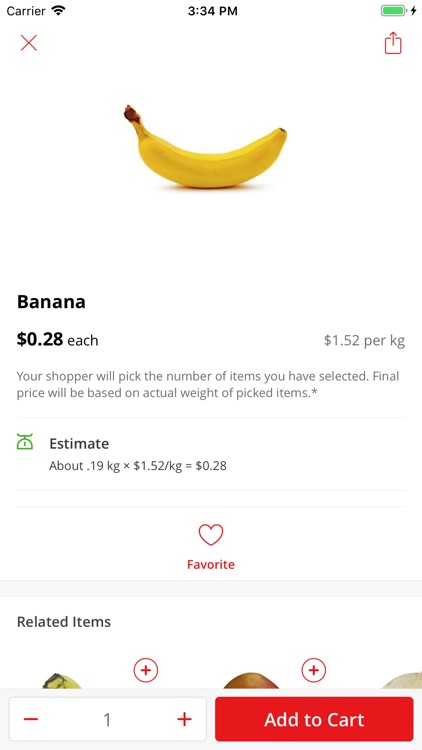Screen dimensions: 422x750
Task: Tap the banana product image
Action: (206, 146)
